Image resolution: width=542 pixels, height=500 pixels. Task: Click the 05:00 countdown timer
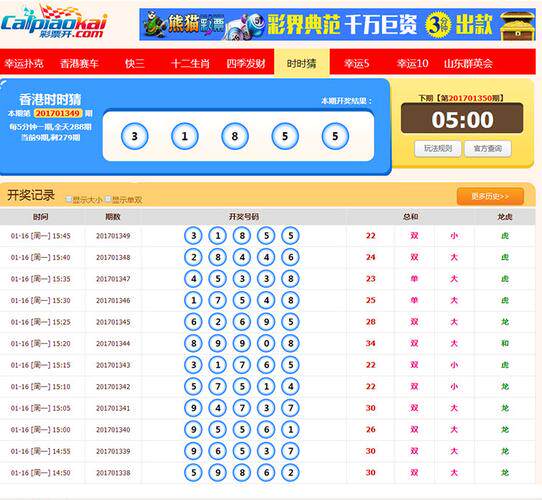[x=462, y=119]
